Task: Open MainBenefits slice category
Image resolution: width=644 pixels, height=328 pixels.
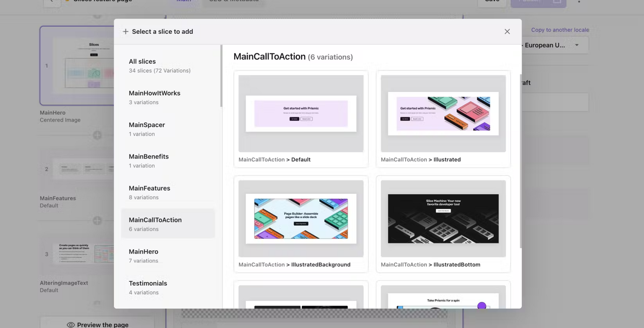Action: pos(168,161)
